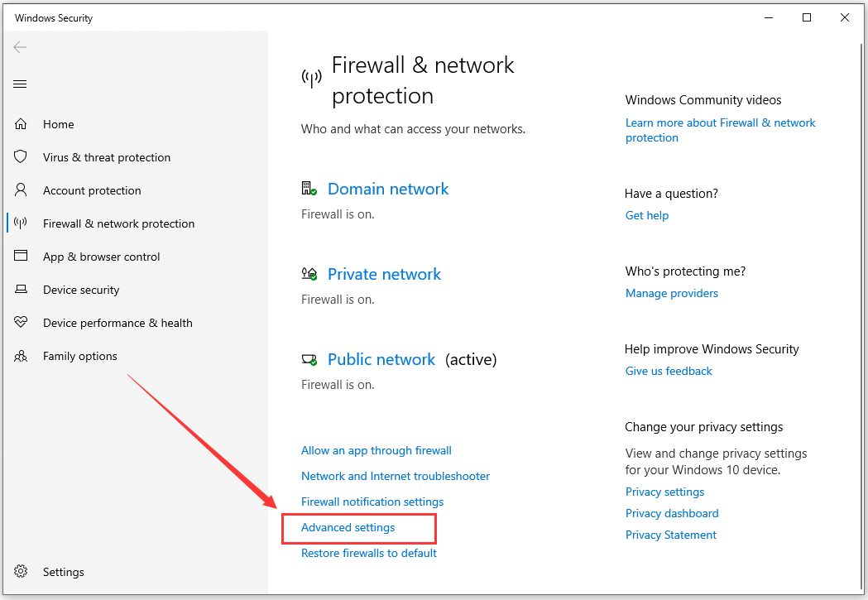Open the Public network settings
Image resolution: width=868 pixels, height=600 pixels.
pos(381,359)
